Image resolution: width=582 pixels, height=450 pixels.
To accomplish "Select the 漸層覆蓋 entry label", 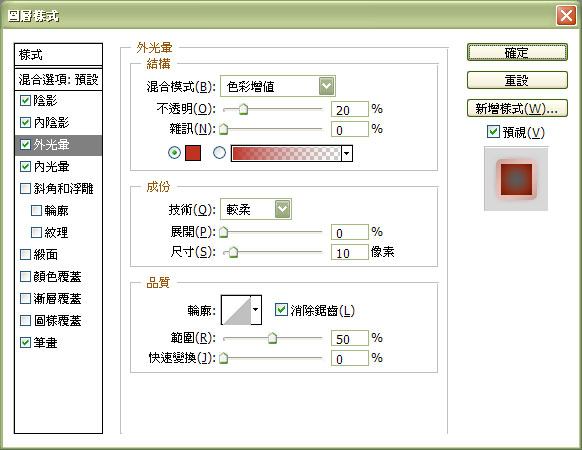I will coord(57,298).
